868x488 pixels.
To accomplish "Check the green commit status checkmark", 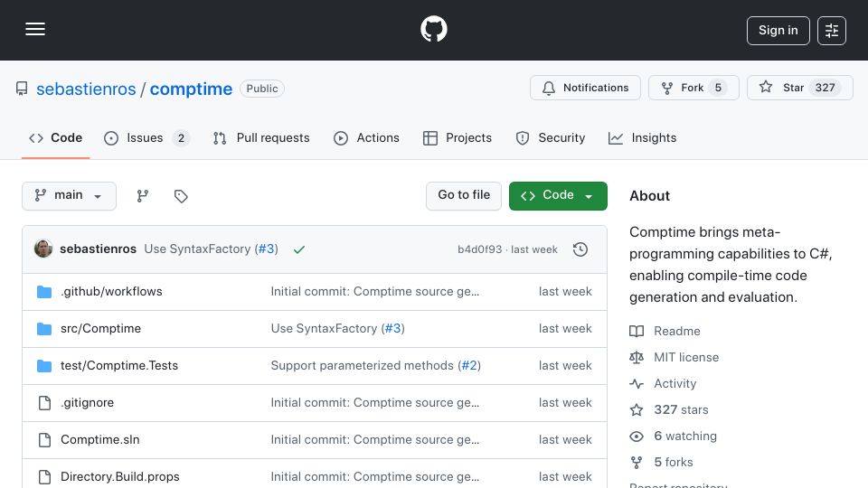I will point(299,249).
